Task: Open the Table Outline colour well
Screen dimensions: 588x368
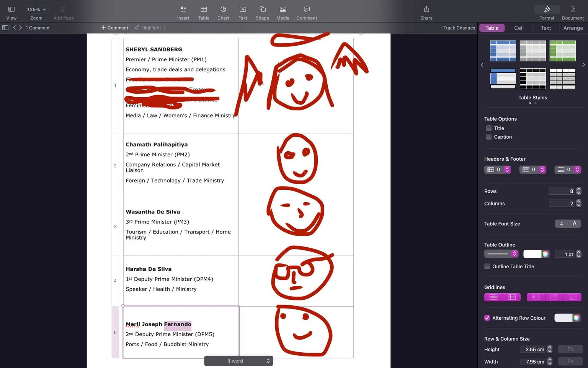Action: pos(532,254)
